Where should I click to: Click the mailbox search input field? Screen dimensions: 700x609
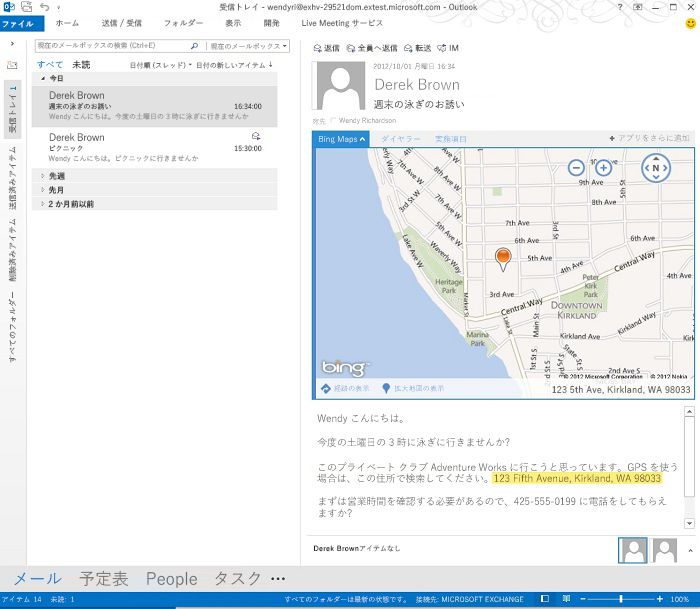(112, 46)
